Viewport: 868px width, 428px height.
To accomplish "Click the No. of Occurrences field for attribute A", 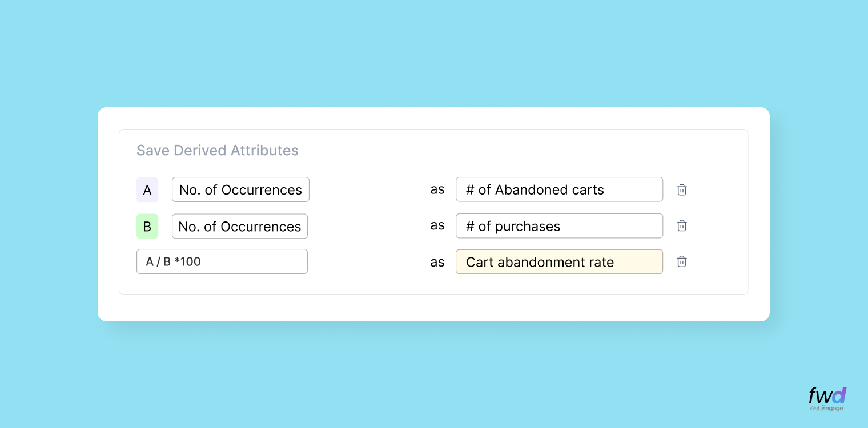I will [x=240, y=189].
